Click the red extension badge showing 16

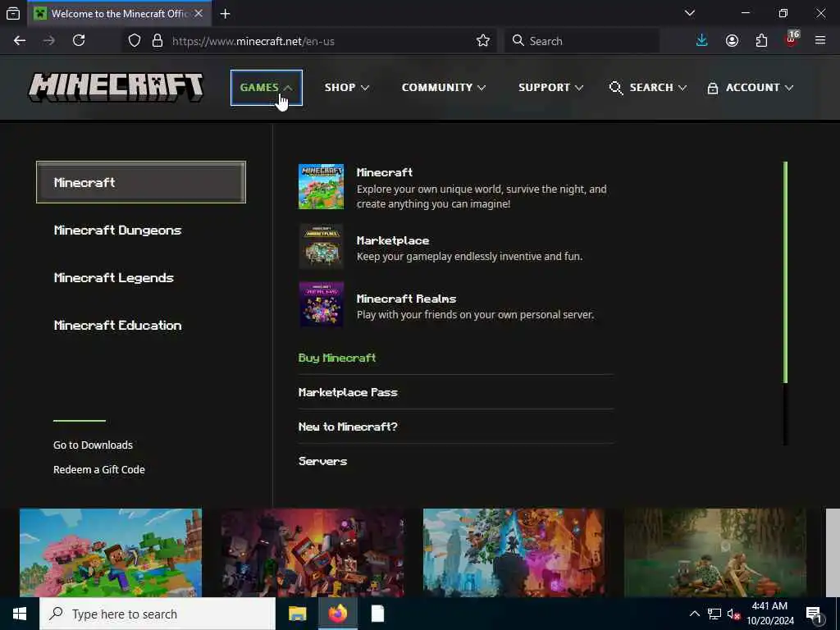pyautogui.click(x=792, y=39)
